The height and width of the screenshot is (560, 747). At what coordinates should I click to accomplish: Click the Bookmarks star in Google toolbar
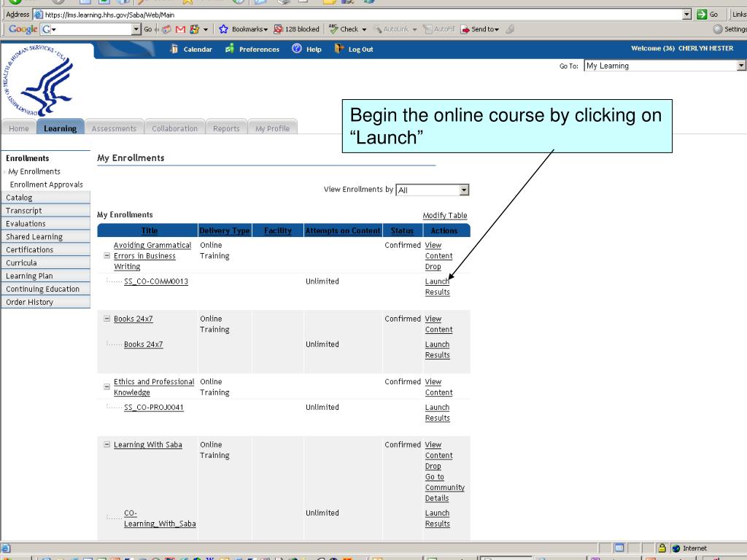(225, 29)
